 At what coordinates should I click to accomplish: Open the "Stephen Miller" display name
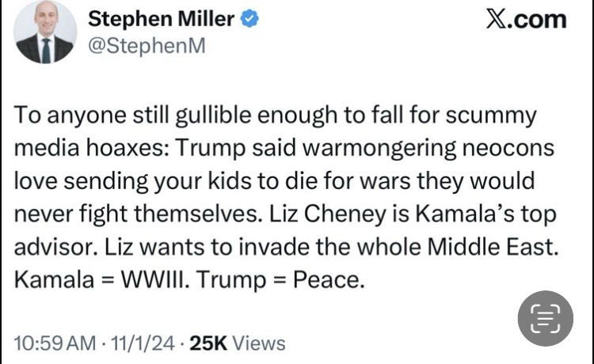click(159, 20)
